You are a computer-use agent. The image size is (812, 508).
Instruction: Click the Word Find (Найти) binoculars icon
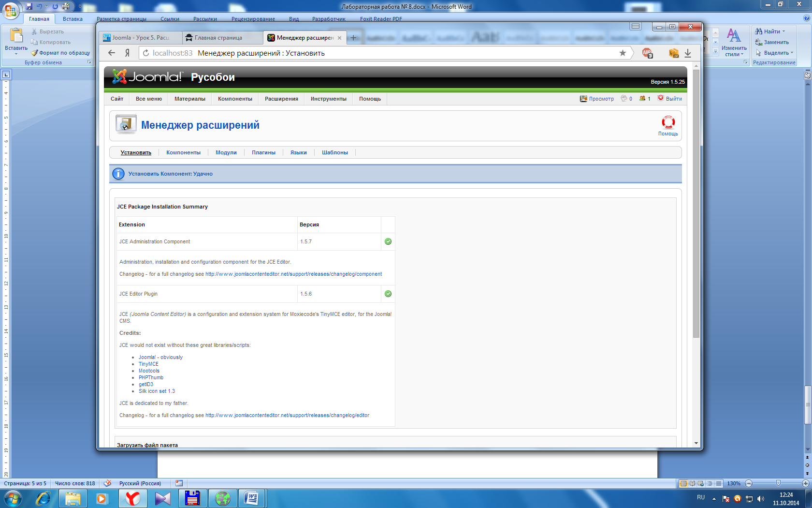click(x=759, y=31)
